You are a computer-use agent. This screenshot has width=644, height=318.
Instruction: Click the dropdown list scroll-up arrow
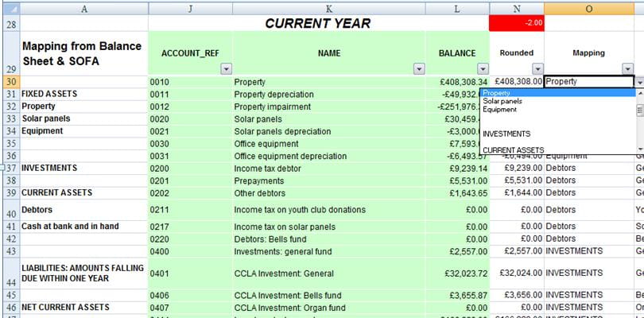(x=640, y=93)
